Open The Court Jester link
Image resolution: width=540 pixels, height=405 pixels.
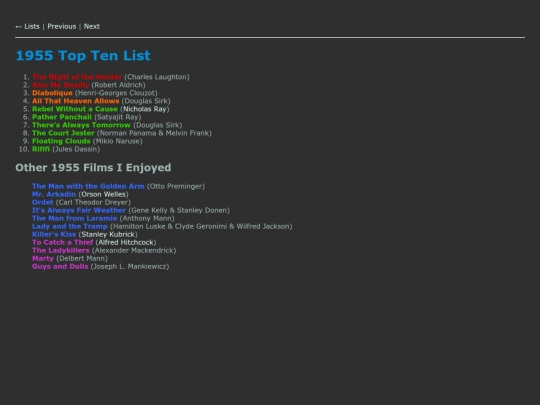[x=63, y=133]
